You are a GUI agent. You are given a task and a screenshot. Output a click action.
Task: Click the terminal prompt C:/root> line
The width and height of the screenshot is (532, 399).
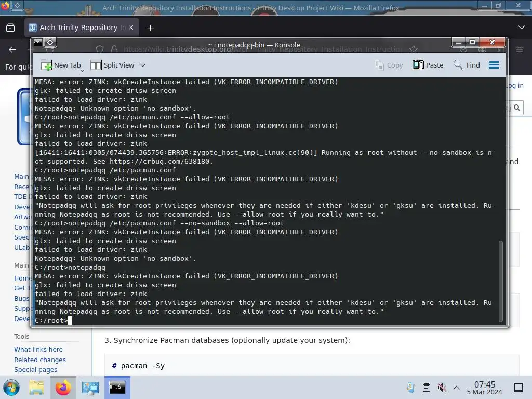pos(53,320)
